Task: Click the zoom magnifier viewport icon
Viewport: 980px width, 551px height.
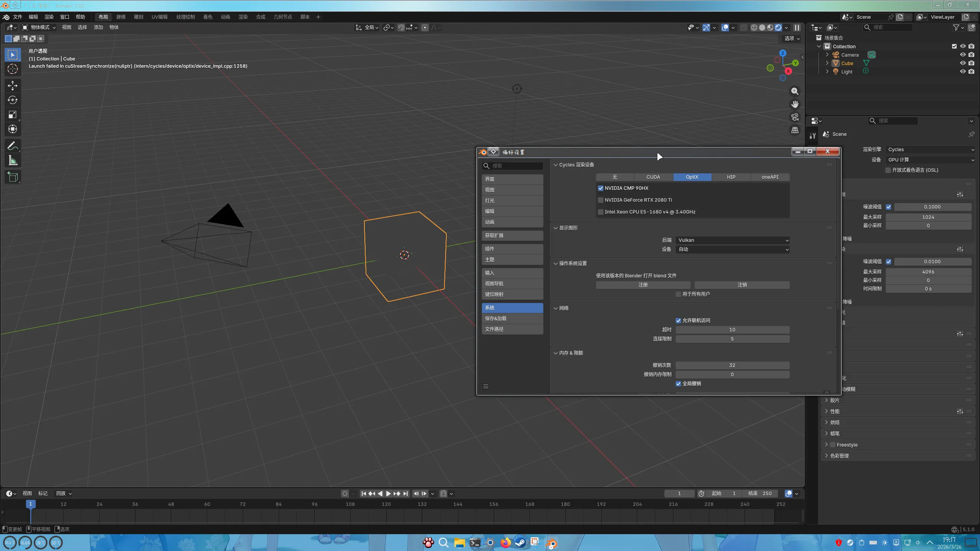Action: [x=795, y=91]
